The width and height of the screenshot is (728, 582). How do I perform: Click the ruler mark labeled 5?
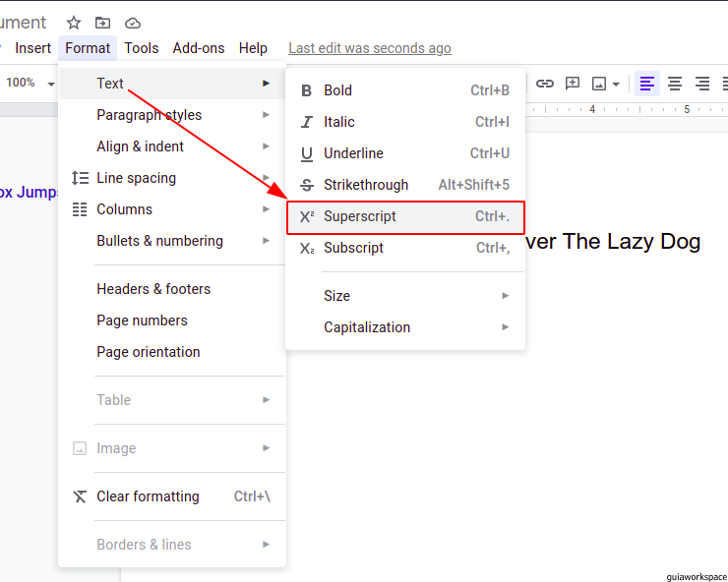click(687, 109)
